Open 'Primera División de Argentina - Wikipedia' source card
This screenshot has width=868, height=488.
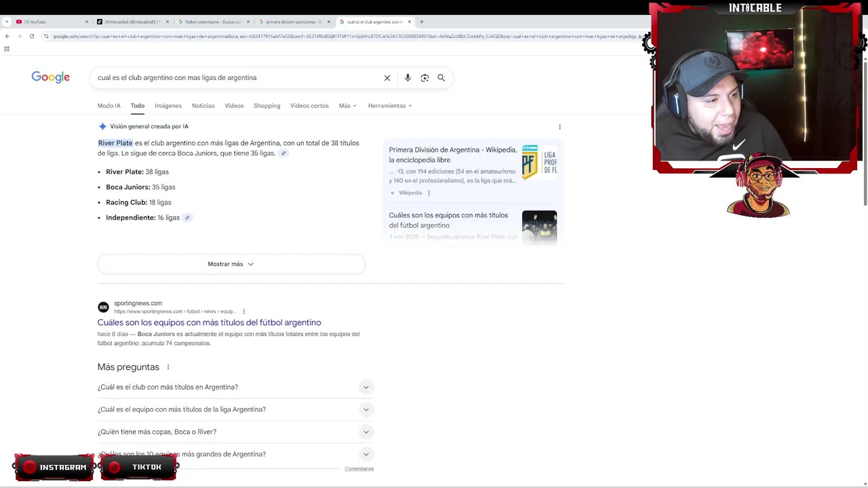tap(452, 155)
